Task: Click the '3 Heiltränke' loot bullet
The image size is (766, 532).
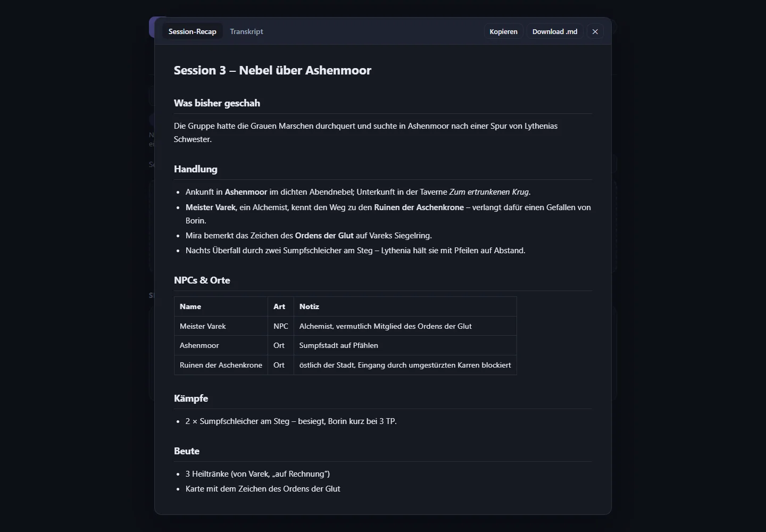Action: click(x=257, y=474)
